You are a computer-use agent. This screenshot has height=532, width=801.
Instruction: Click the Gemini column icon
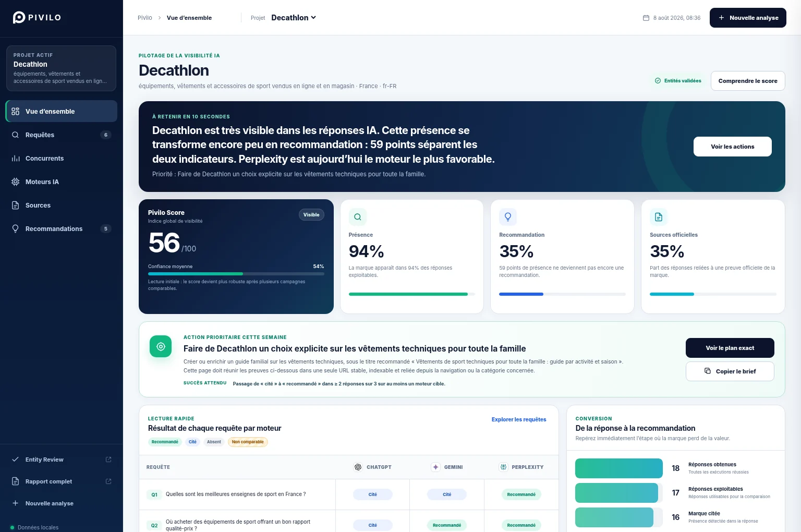click(x=435, y=467)
